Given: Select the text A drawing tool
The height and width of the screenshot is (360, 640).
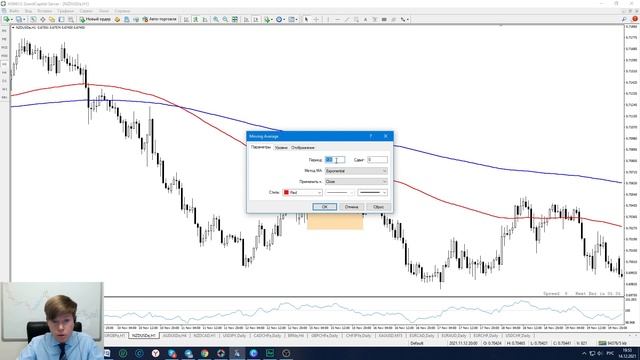Looking at the screenshot, I should tap(365, 19).
